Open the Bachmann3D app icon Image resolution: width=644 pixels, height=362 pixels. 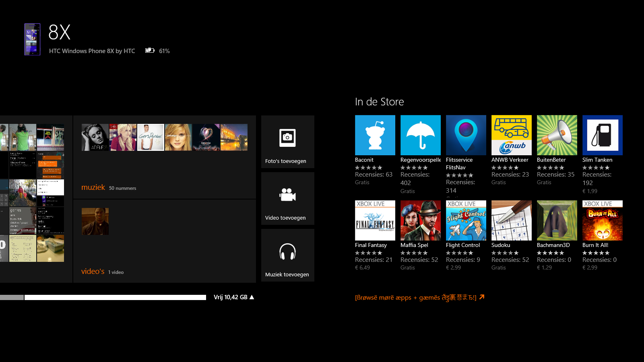[x=557, y=220]
